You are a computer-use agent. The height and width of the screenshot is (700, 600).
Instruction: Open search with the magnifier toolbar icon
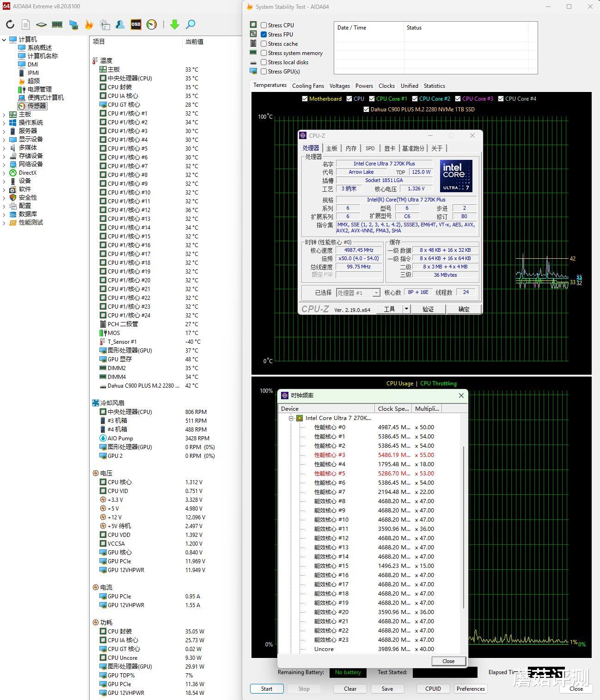[x=190, y=24]
